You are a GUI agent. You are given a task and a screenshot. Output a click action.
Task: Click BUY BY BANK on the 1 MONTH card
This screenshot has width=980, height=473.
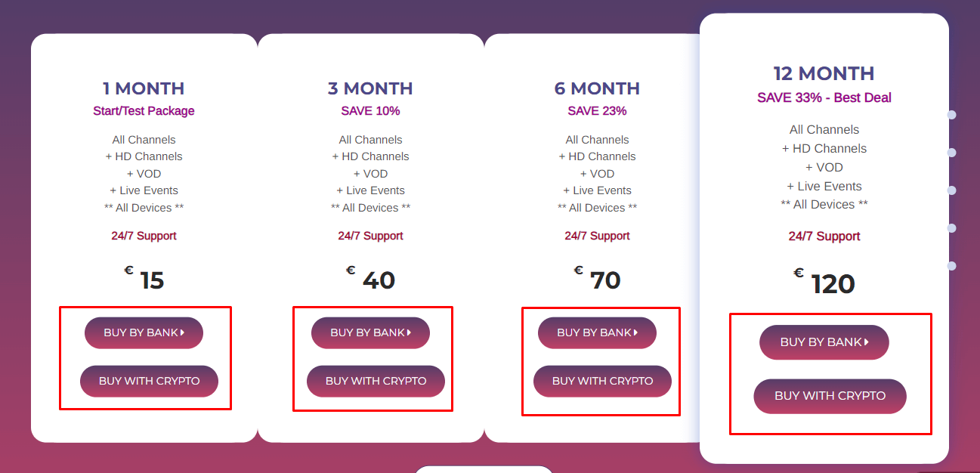[144, 332]
